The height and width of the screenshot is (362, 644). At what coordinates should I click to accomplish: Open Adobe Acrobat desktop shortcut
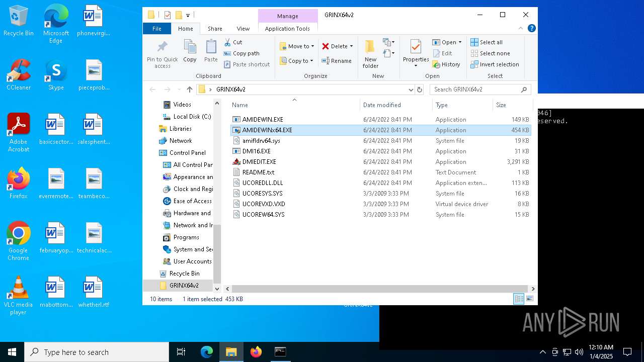click(19, 133)
